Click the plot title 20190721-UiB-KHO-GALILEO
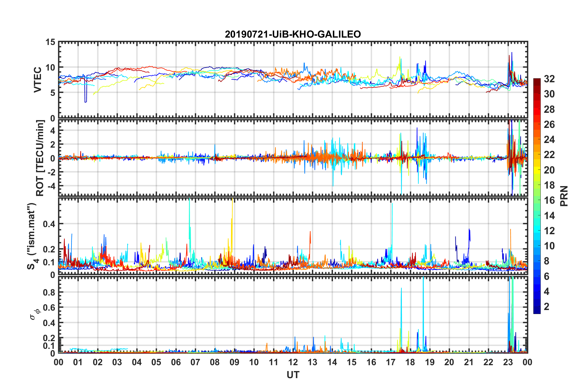The width and height of the screenshot is (586, 392). tap(293, 34)
